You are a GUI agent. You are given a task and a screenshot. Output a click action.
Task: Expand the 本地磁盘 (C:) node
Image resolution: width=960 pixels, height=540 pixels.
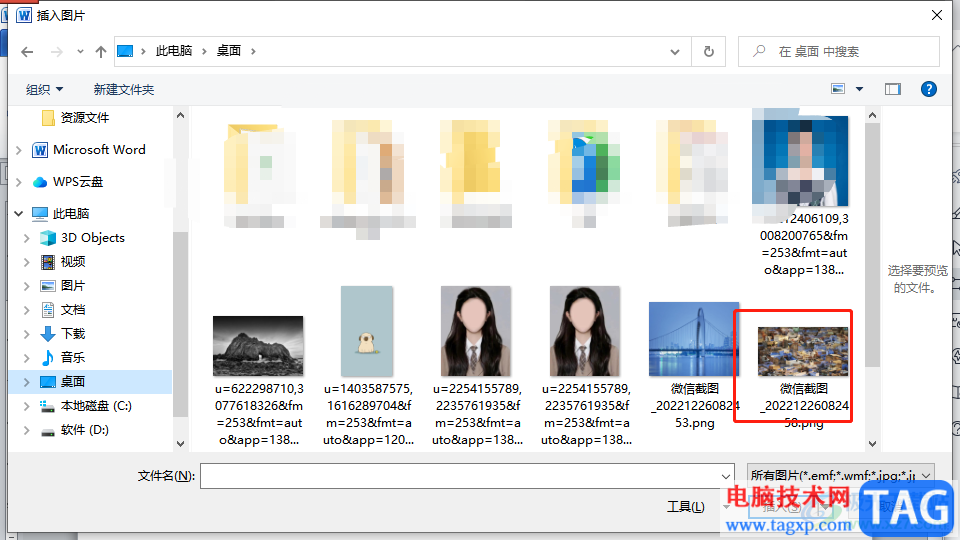pyautogui.click(x=26, y=406)
